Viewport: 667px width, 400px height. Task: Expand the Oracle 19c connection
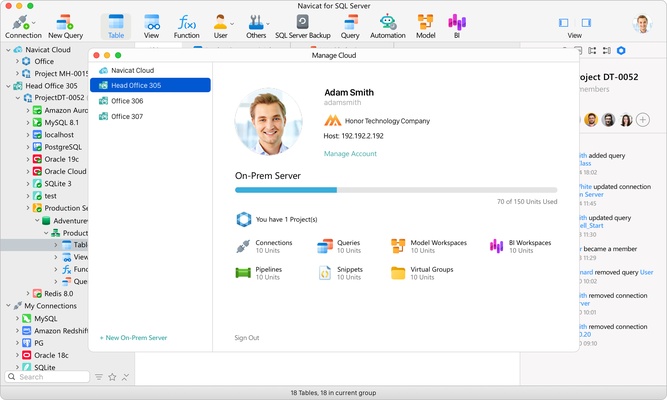(28, 159)
